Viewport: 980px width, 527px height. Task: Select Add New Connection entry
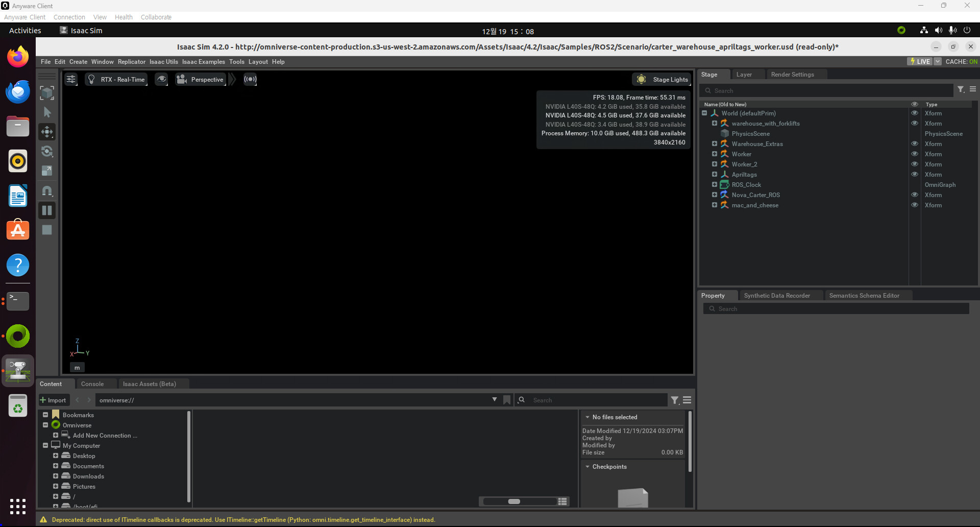105,436
